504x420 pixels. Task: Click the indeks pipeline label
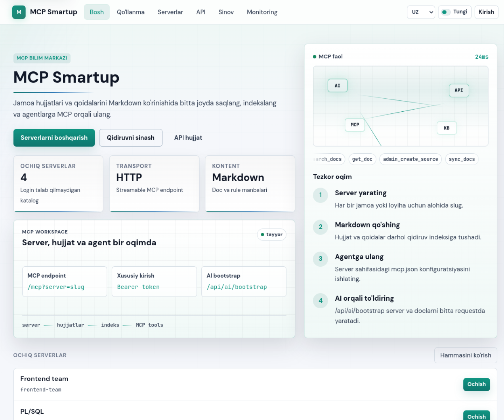(110, 325)
